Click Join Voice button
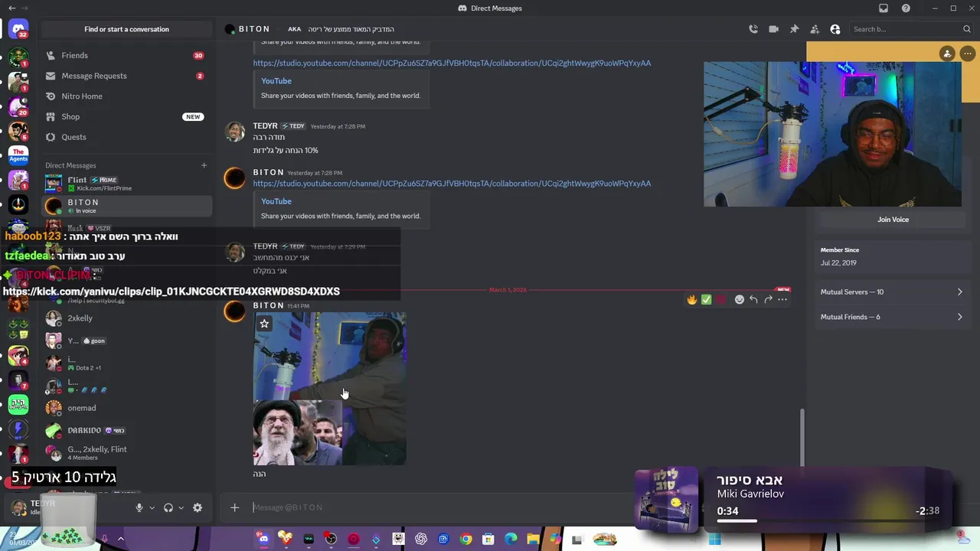 click(x=893, y=220)
